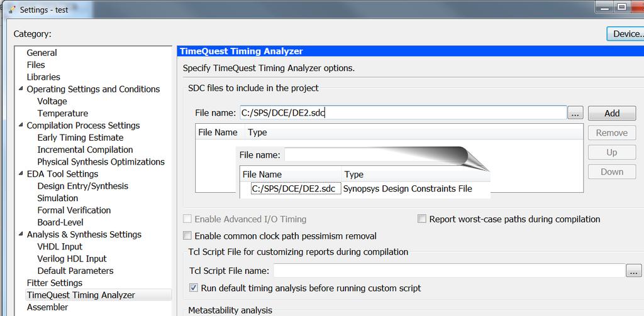Click the Analysis & Synthesis Settings label
644x316 pixels.
(84, 234)
